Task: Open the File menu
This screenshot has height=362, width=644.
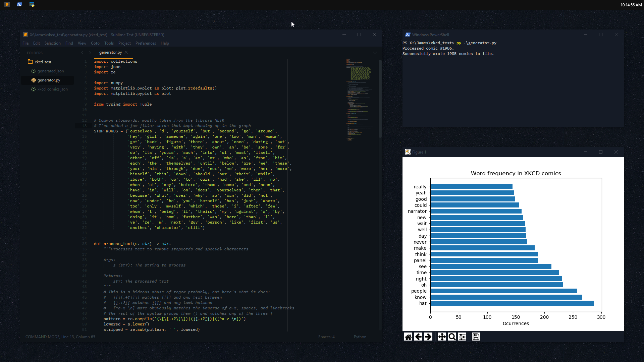Action: click(25, 43)
